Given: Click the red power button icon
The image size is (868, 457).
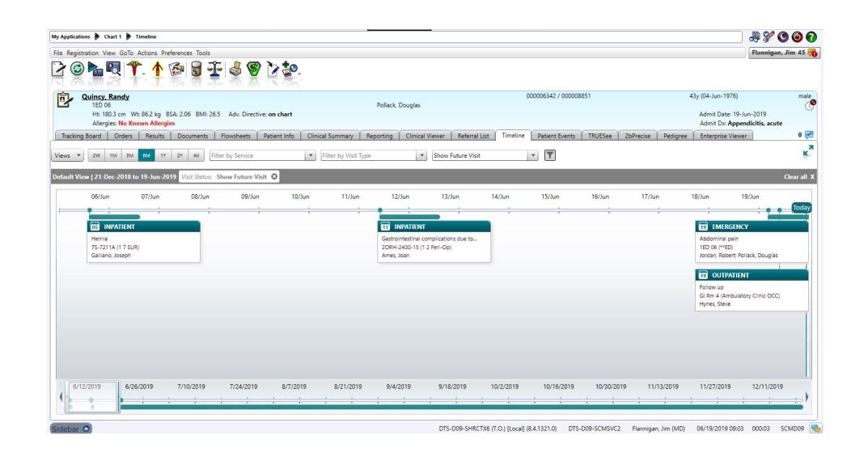Looking at the screenshot, I should coord(797,36).
